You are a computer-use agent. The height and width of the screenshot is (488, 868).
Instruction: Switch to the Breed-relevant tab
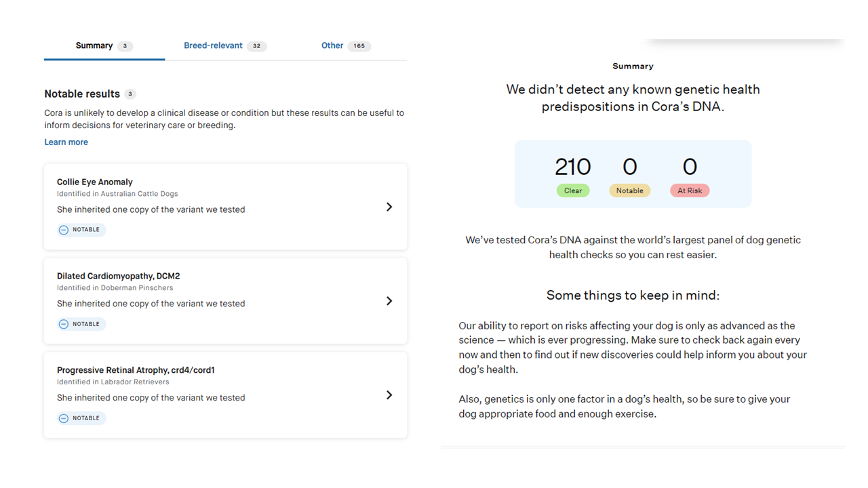pos(214,45)
